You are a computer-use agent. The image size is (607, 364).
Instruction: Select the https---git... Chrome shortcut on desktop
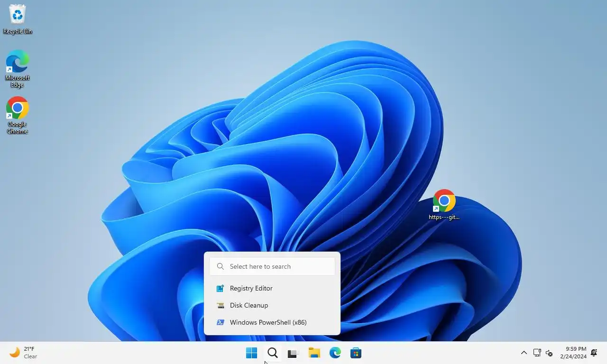(x=444, y=205)
